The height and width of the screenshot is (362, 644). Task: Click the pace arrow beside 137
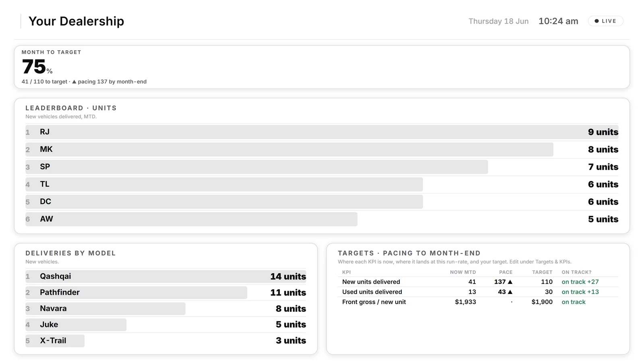(510, 282)
